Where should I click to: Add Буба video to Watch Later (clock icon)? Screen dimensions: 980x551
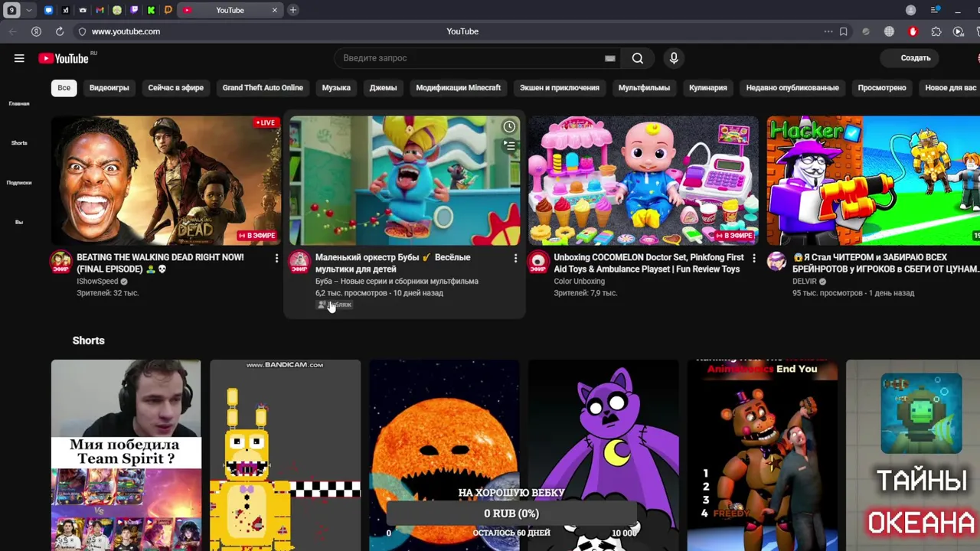pos(509,126)
